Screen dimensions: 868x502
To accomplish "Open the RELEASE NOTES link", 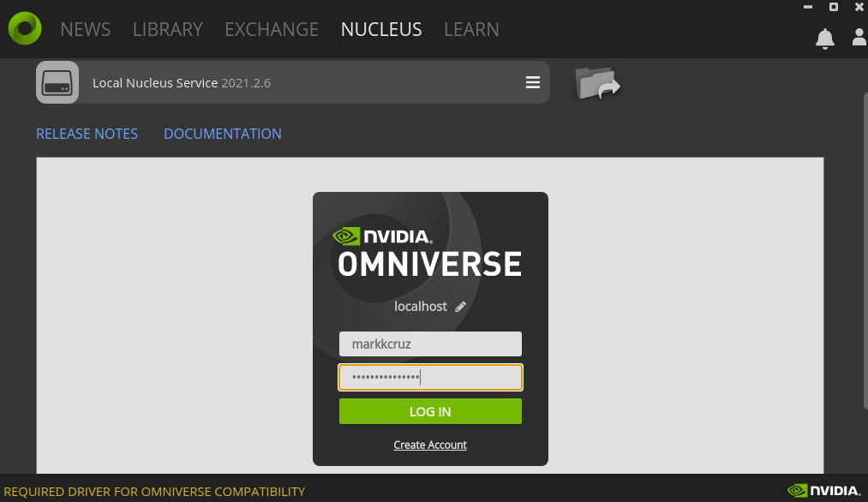I will coord(87,134).
